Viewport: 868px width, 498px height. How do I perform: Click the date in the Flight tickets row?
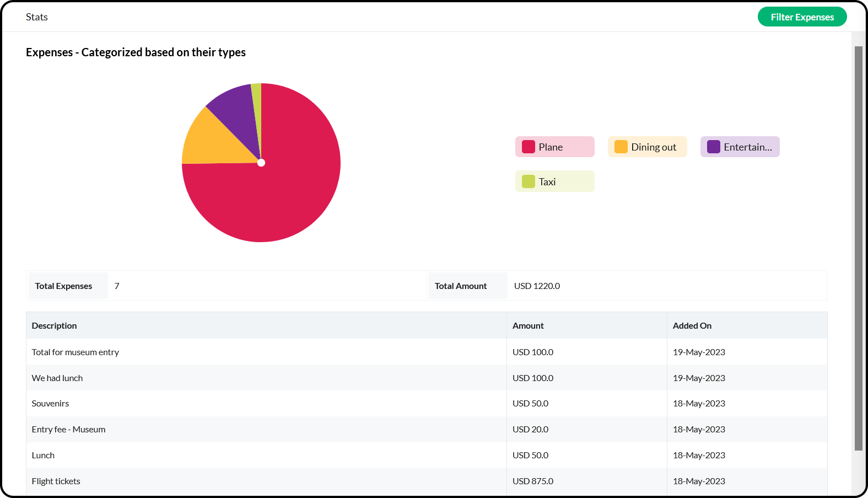coord(699,481)
